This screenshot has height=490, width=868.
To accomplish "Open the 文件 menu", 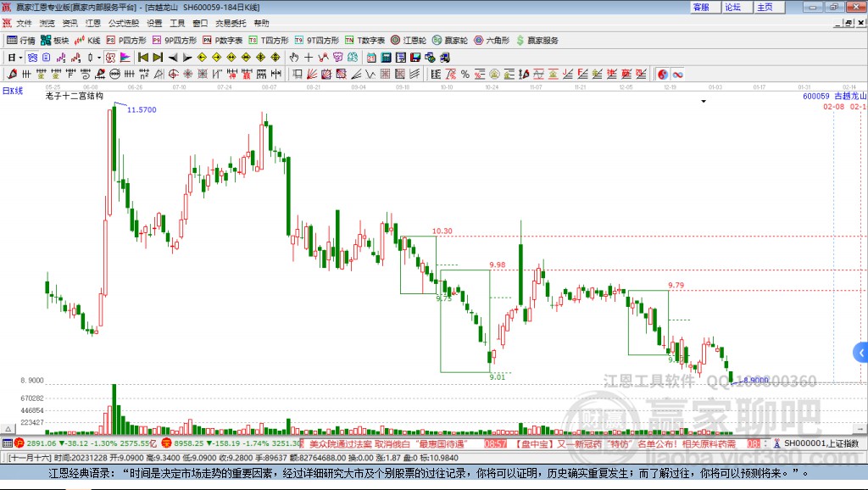I will pyautogui.click(x=24, y=23).
